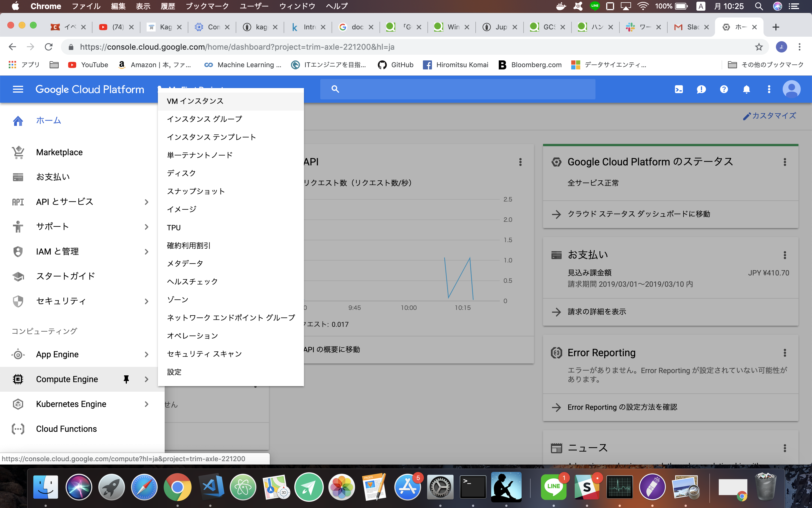
Task: Open options on the Error Reporting card
Action: click(785, 353)
